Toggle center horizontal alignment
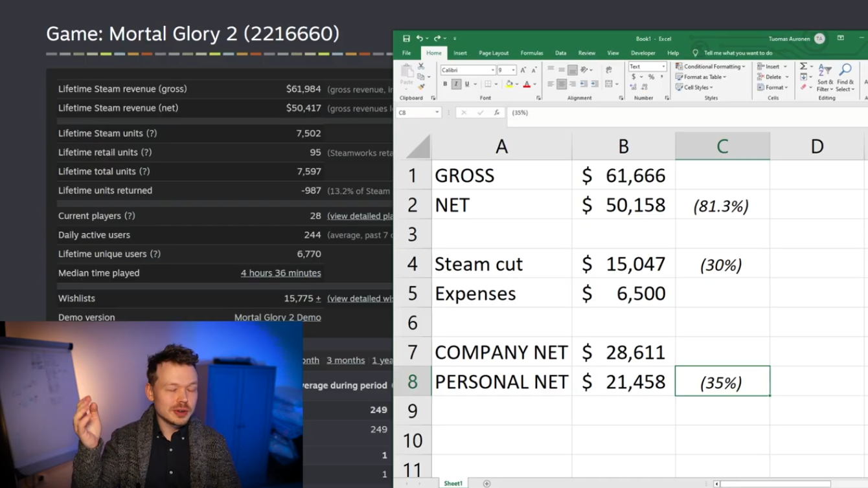The image size is (868, 488). click(562, 84)
